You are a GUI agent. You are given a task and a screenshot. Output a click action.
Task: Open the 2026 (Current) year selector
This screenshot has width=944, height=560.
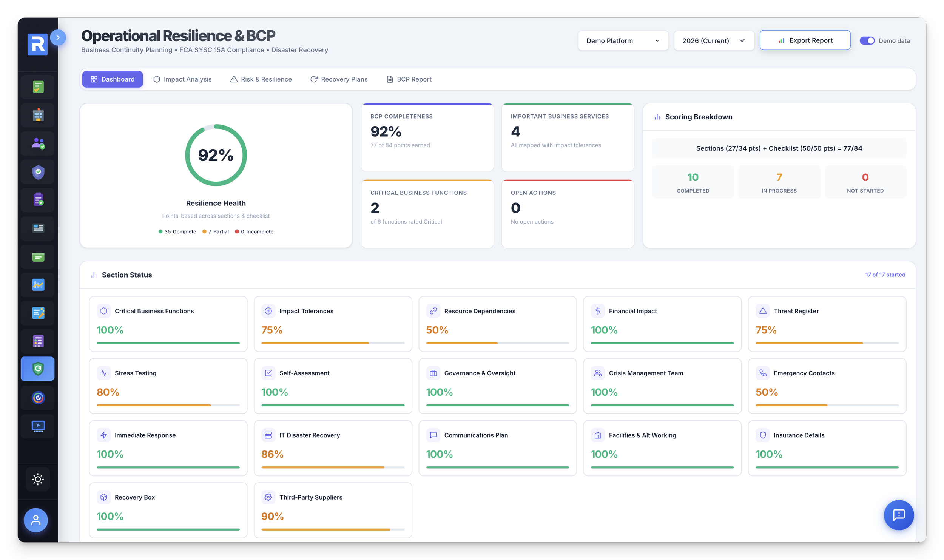coord(713,40)
